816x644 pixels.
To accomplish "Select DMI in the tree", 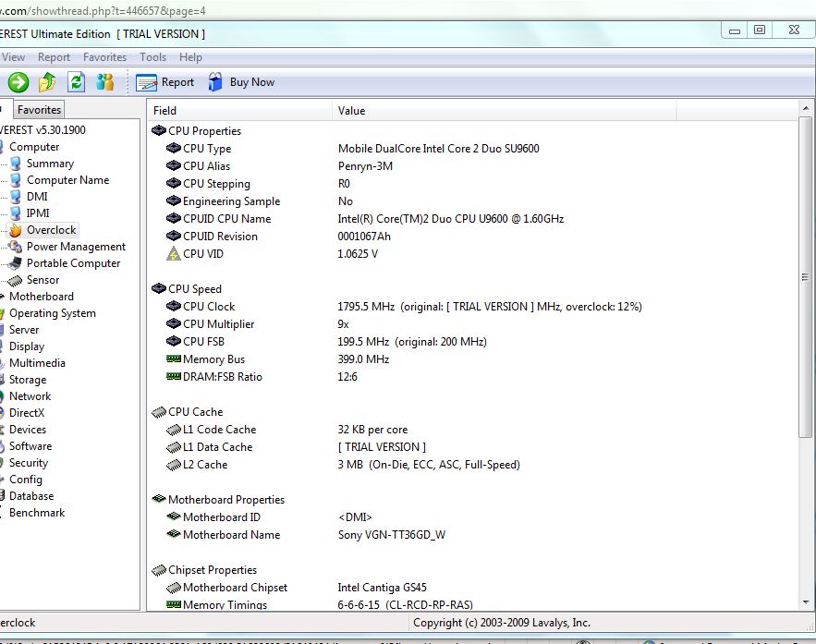I will coord(37,197).
